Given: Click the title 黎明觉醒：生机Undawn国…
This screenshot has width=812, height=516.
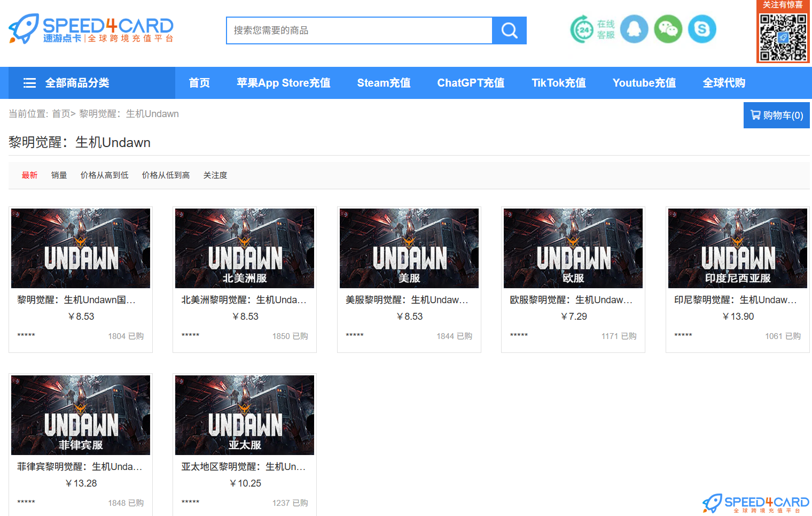Looking at the screenshot, I should [76, 300].
